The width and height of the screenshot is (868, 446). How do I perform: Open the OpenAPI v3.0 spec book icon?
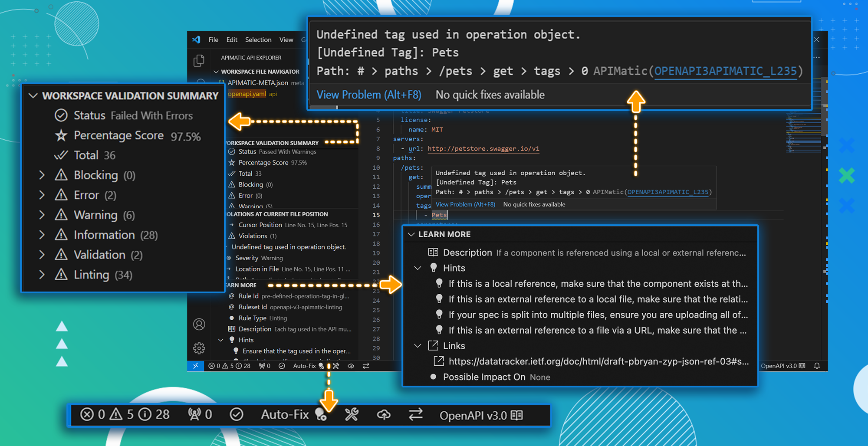[516, 415]
